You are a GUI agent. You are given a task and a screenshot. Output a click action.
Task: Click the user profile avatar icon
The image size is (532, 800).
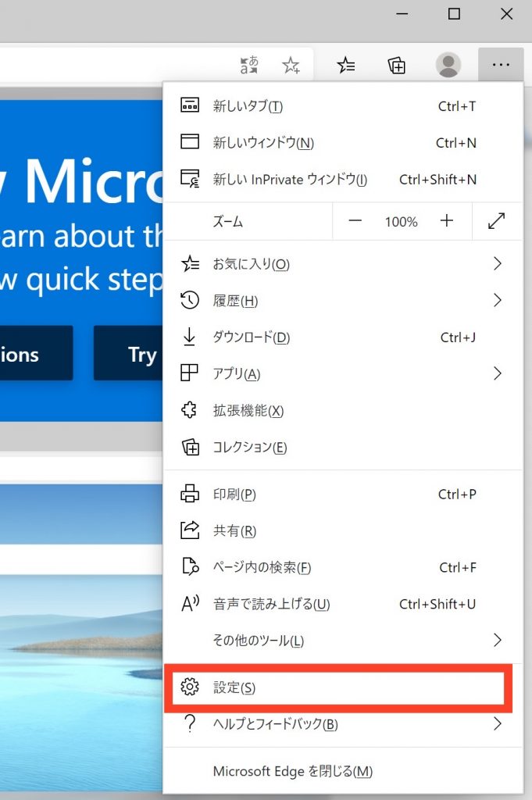point(448,66)
